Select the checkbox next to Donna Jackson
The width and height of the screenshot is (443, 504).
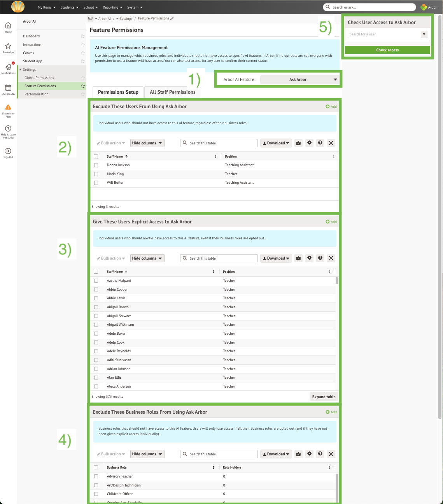pos(96,165)
